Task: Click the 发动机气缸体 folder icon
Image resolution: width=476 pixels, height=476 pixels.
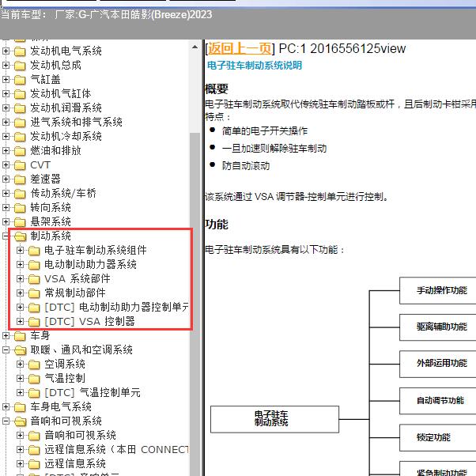Action: (x=20, y=94)
